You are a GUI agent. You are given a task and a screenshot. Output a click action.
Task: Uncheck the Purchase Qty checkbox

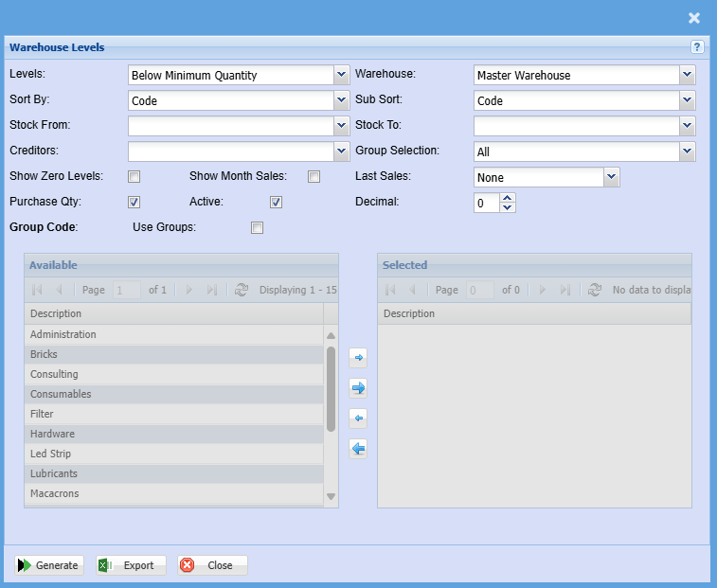click(134, 202)
